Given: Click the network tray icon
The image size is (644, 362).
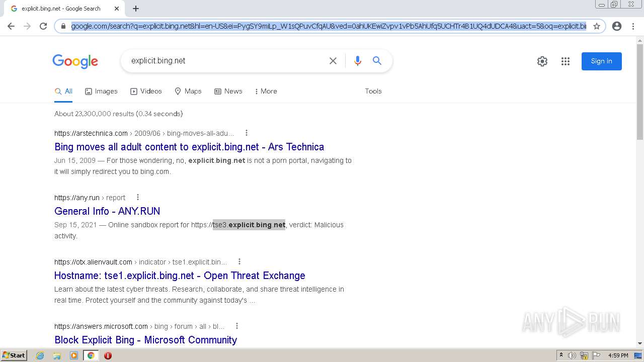Looking at the screenshot, I should (584, 355).
